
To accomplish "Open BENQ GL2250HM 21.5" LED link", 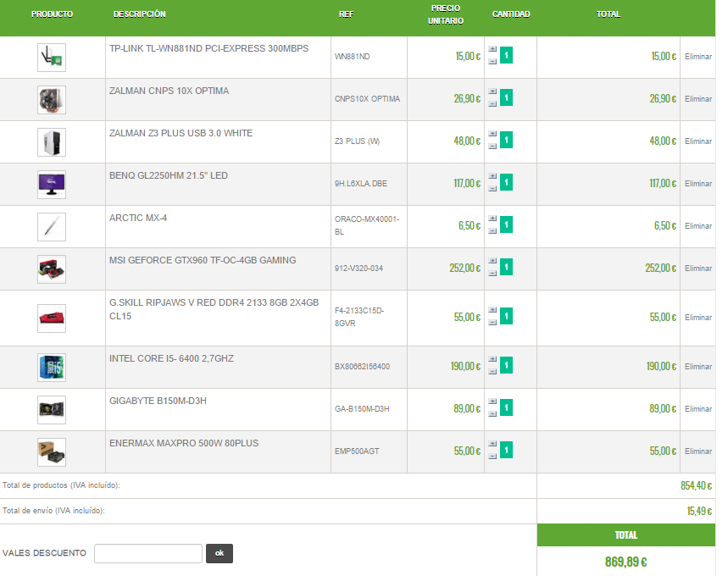I will (x=169, y=175).
